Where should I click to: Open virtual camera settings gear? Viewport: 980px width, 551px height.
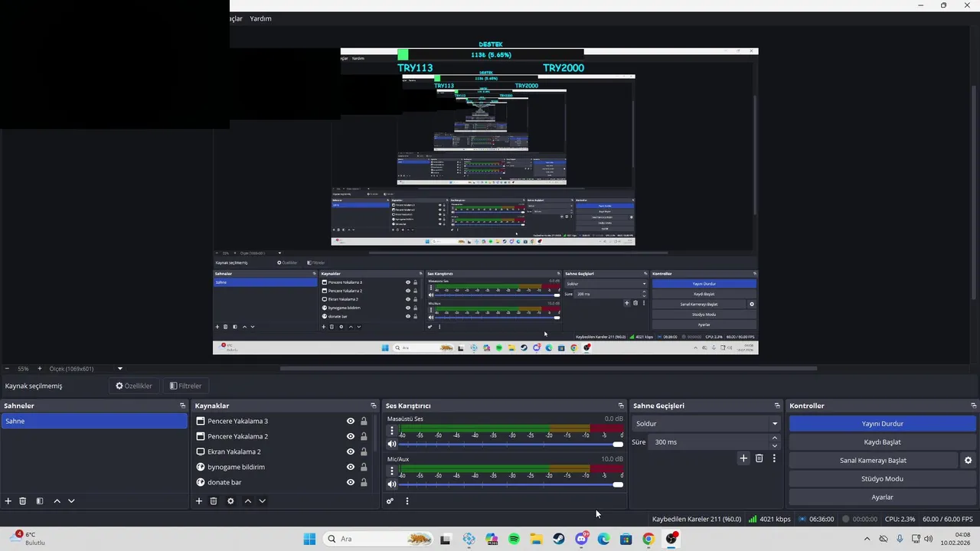(x=968, y=461)
